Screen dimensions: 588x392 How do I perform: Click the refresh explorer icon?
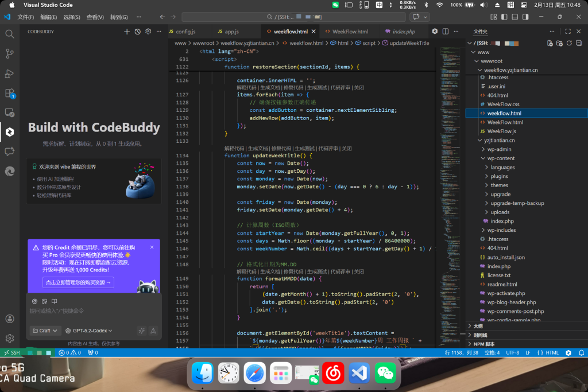(x=569, y=43)
